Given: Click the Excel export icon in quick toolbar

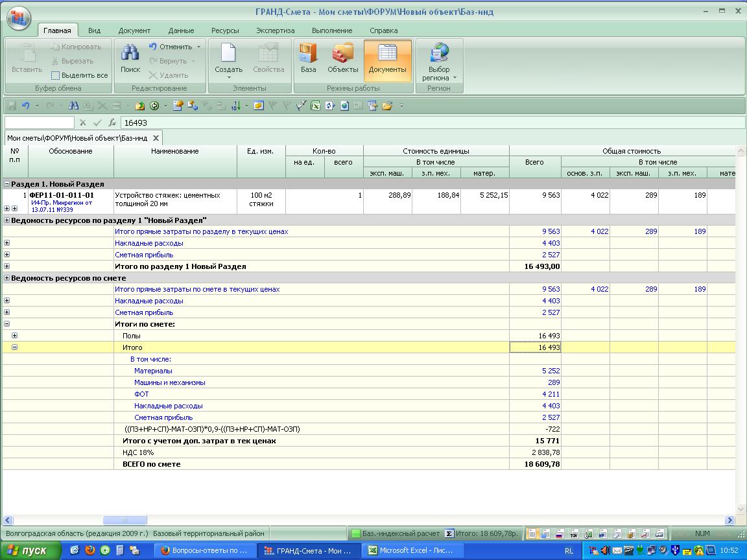Looking at the screenshot, I should pos(315,106).
